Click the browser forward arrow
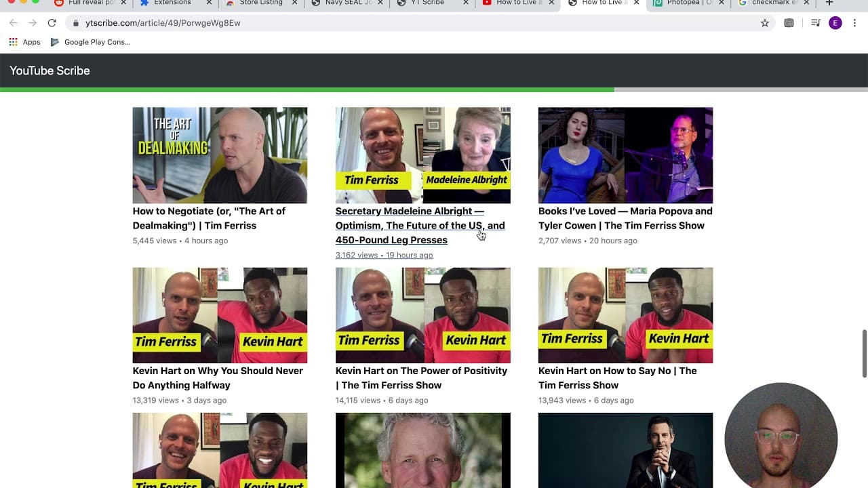868x488 pixels. pos(32,23)
